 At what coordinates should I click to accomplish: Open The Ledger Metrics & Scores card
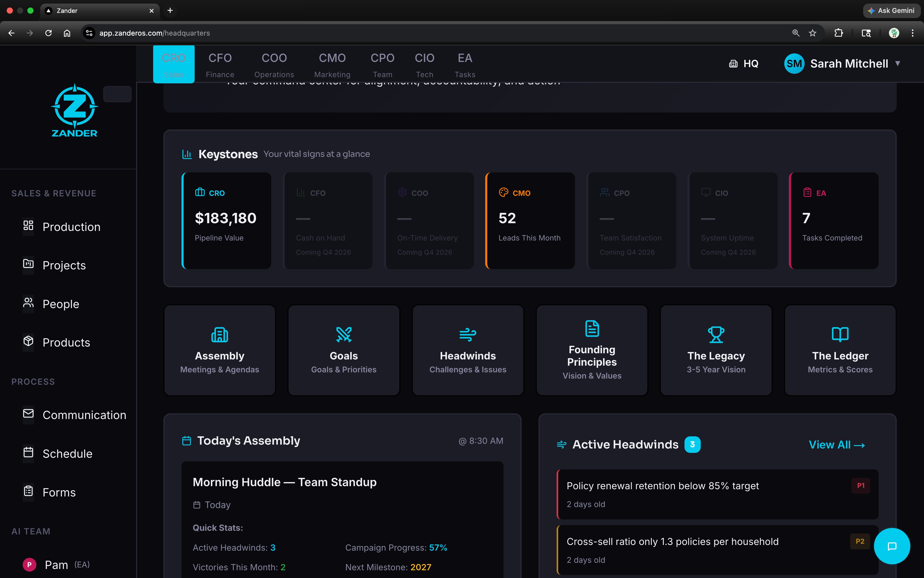tap(840, 350)
